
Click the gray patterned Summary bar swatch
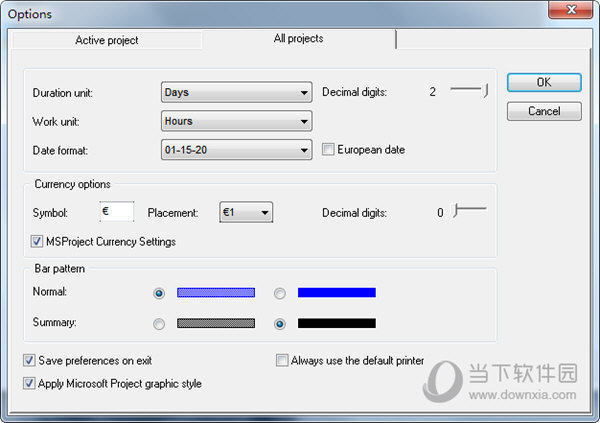(x=216, y=323)
